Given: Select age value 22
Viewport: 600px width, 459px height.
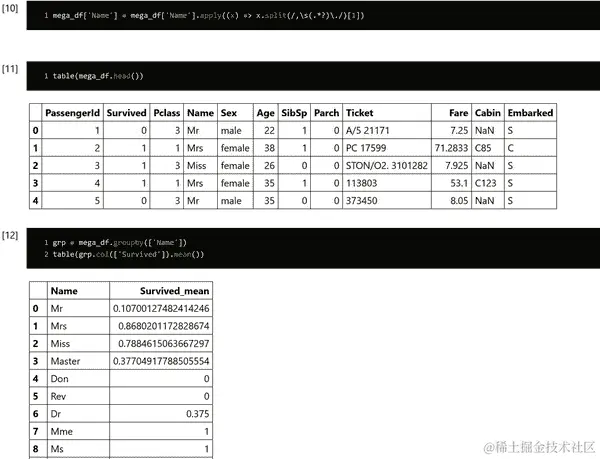Looking at the screenshot, I should point(269,130).
